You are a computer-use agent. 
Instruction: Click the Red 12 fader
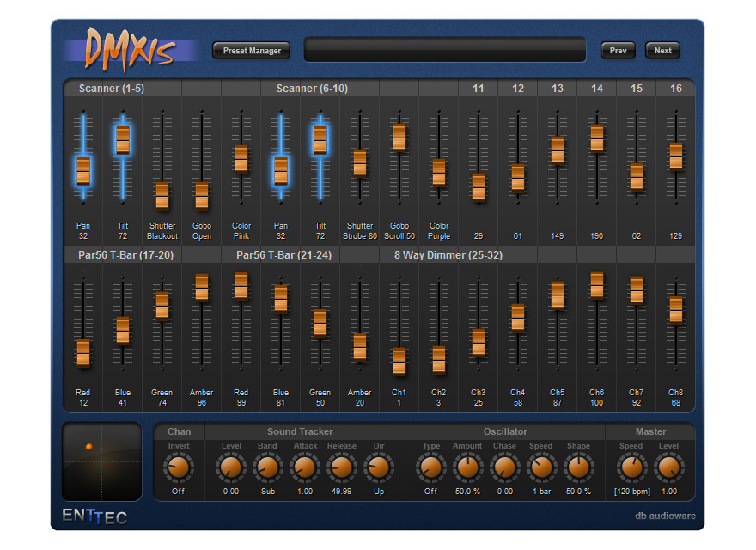(x=83, y=353)
